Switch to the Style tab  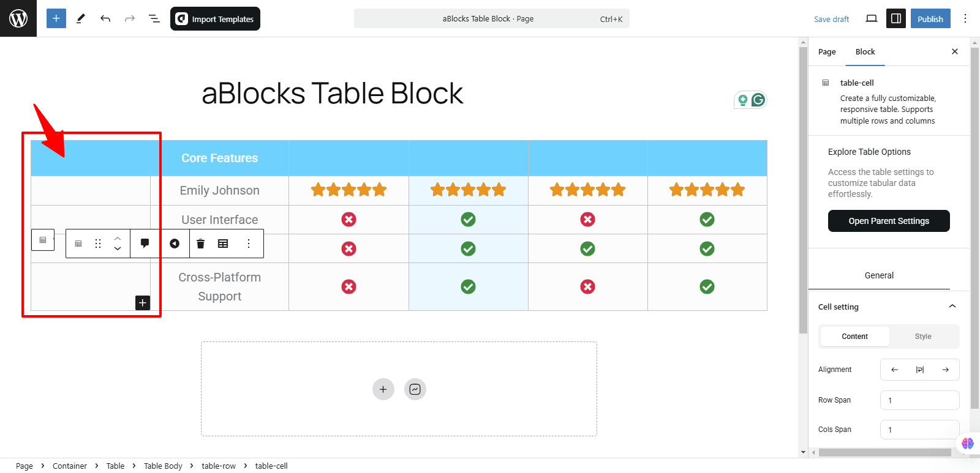tap(923, 337)
